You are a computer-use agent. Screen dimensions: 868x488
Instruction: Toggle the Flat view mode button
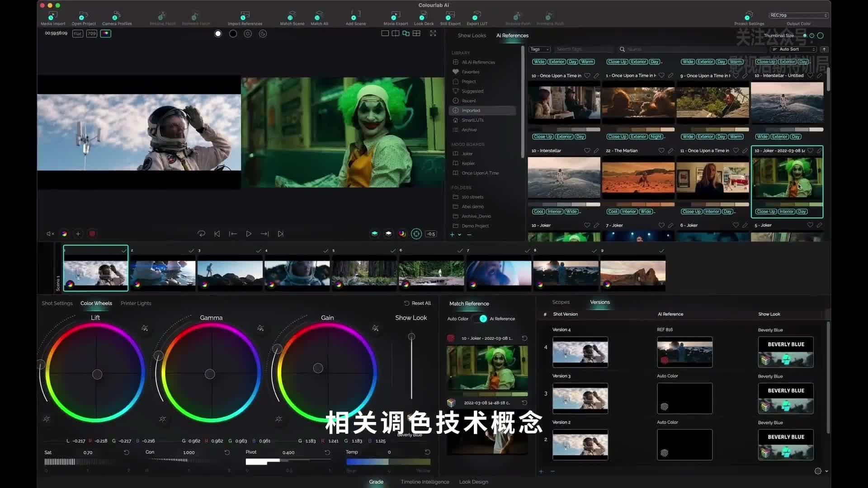(x=78, y=33)
